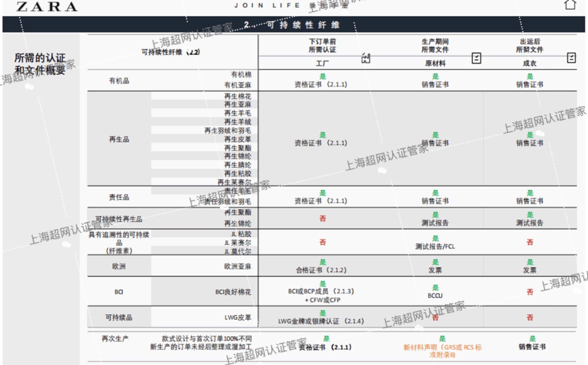
Task: Select the 再生品 category cell
Action: (x=119, y=139)
